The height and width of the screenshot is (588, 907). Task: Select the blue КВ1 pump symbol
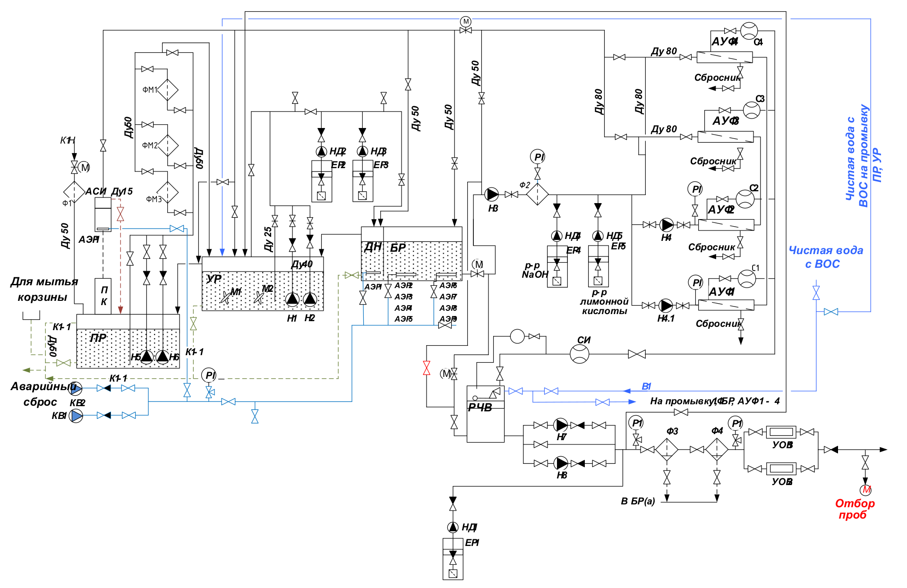tap(76, 416)
